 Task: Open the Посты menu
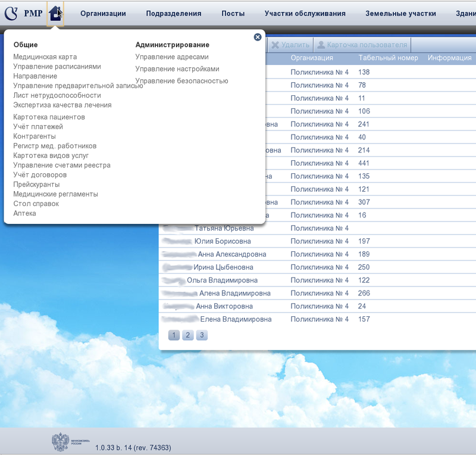(x=233, y=13)
